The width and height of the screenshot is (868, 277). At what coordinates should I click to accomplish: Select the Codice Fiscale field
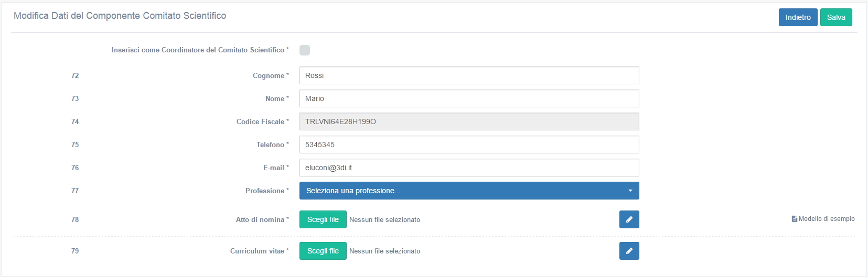coord(469,121)
